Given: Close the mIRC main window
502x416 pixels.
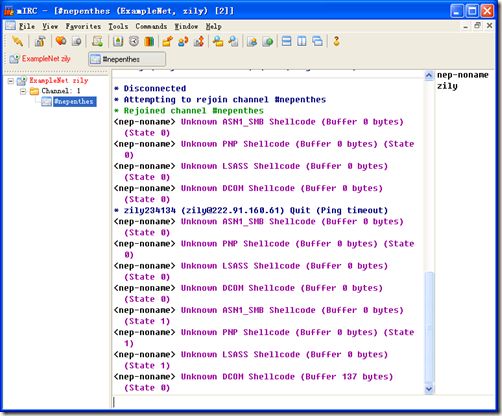Looking at the screenshot, I should [487, 11].
